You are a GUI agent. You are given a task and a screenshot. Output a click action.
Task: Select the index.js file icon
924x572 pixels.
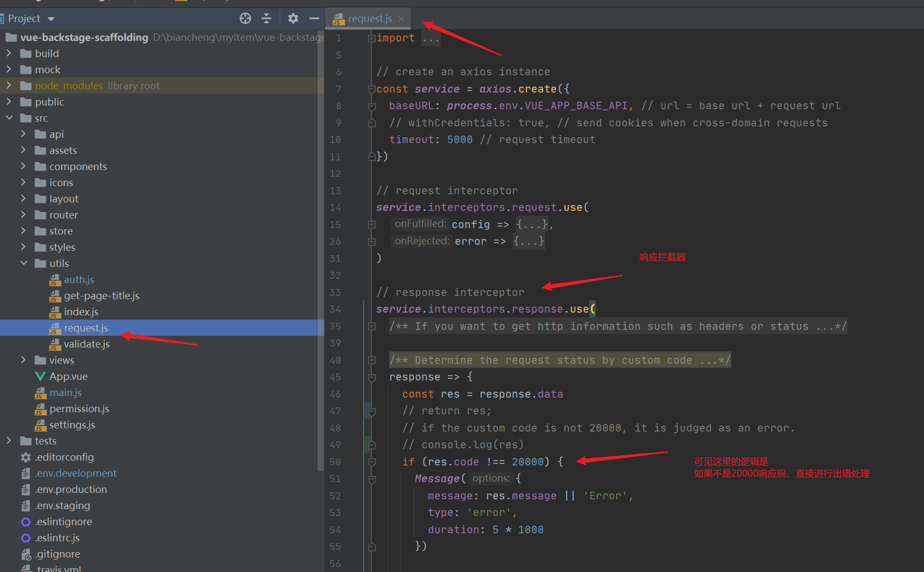pos(55,312)
